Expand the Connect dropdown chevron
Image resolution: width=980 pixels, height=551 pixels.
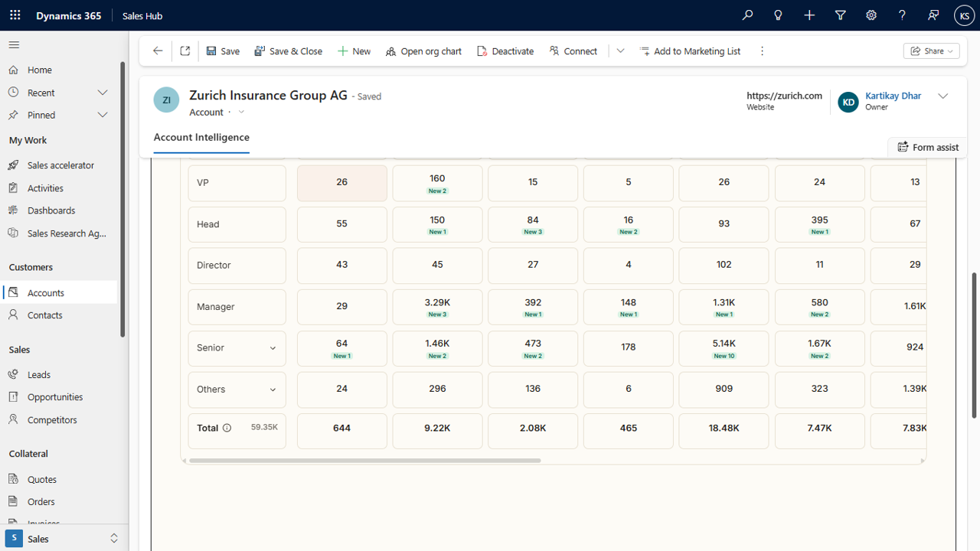(620, 51)
